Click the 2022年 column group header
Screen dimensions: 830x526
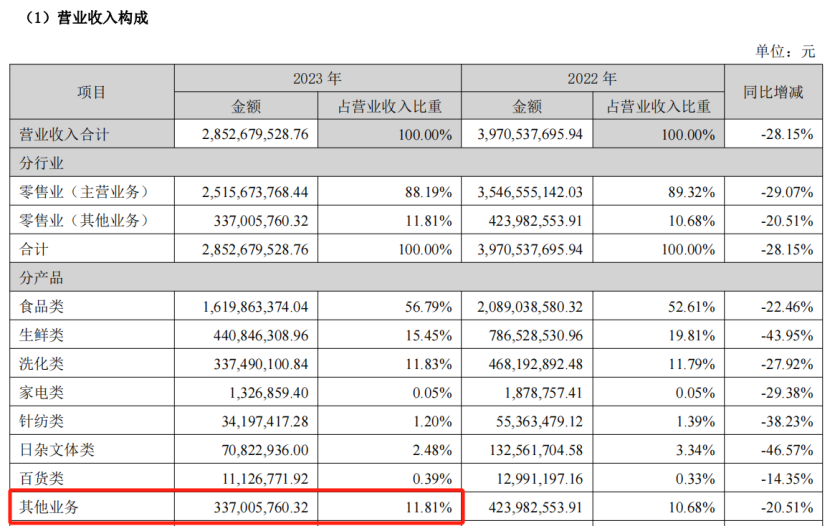[x=592, y=78]
